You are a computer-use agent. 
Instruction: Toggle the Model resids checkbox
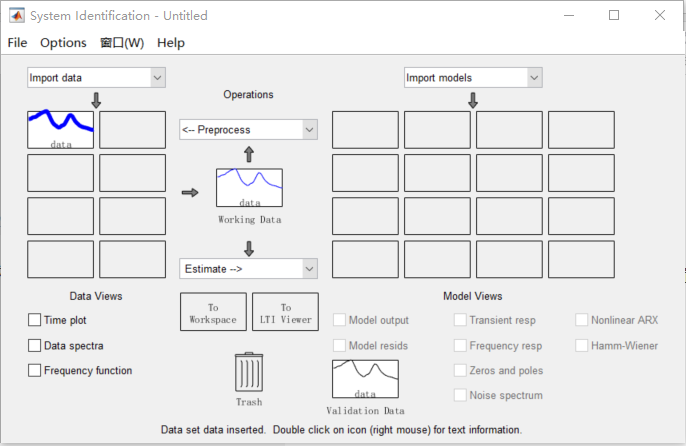point(339,345)
